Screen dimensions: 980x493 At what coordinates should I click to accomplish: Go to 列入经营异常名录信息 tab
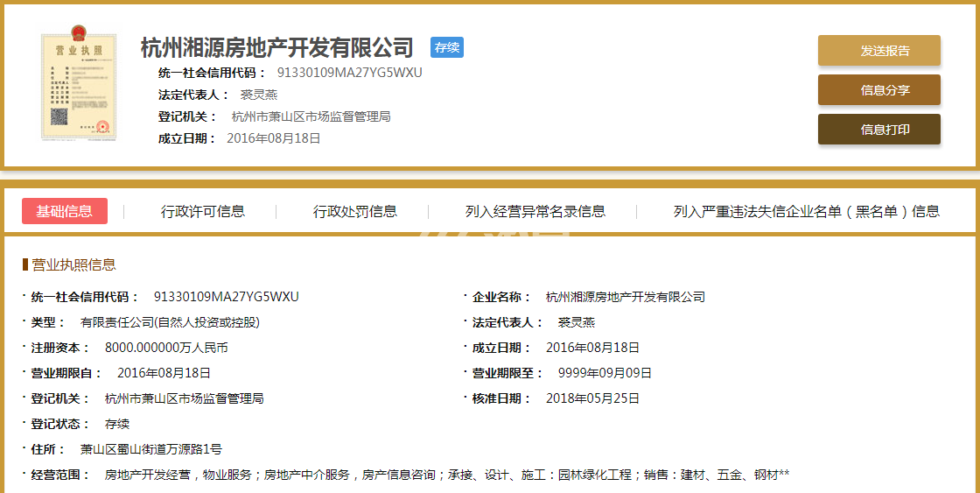click(535, 211)
